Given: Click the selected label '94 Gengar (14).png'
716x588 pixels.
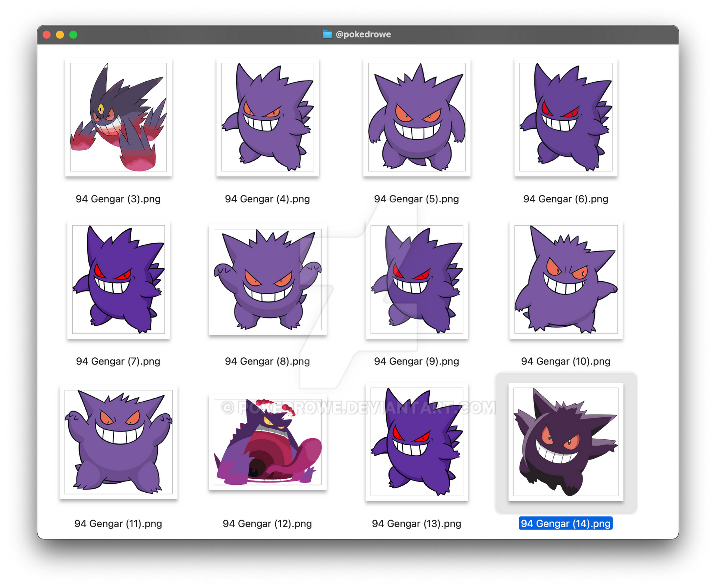Looking at the screenshot, I should click(x=566, y=524).
